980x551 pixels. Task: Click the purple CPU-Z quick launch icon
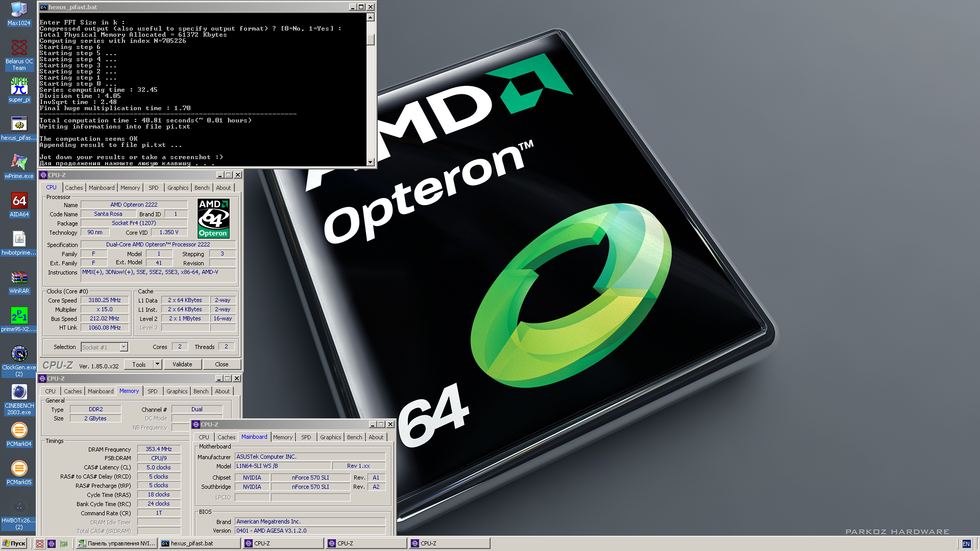[x=52, y=543]
